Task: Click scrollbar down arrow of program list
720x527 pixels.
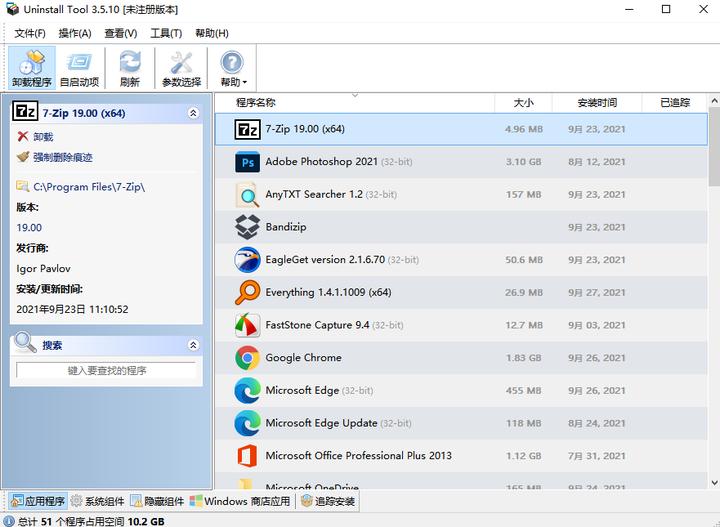Action: [714, 482]
